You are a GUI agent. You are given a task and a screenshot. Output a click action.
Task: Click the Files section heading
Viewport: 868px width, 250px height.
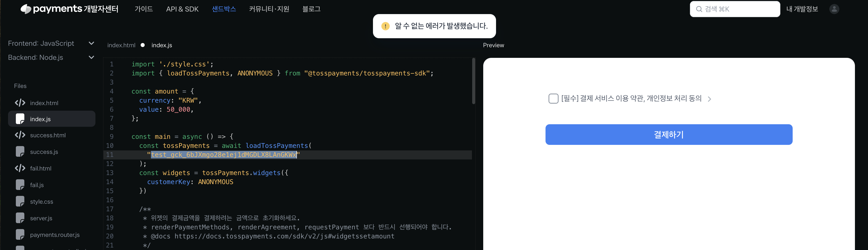click(x=20, y=86)
